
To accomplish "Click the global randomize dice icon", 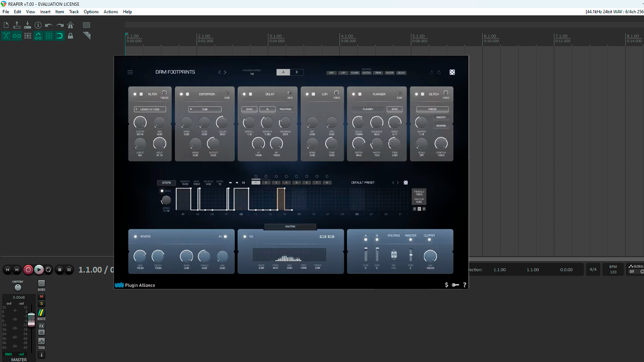I will (x=452, y=72).
